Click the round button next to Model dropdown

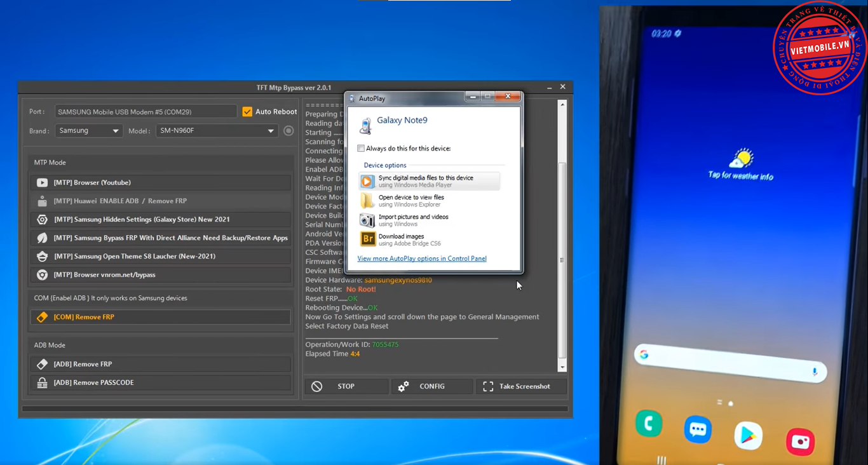point(288,131)
